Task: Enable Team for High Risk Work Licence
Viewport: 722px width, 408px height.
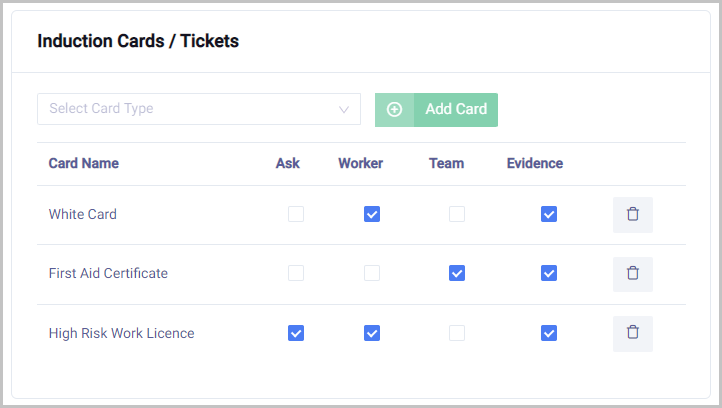Action: point(457,333)
